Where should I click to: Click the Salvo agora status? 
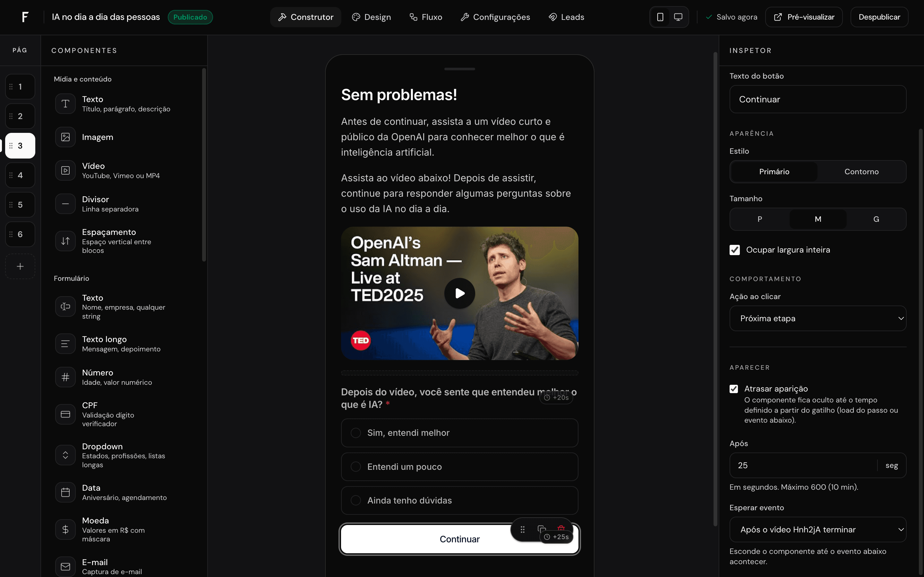point(732,17)
